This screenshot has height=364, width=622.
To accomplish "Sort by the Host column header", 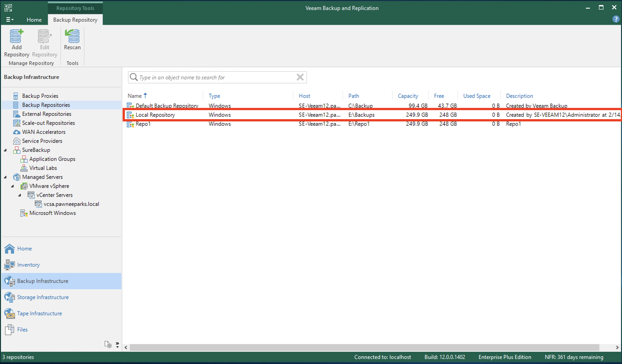I will [304, 96].
